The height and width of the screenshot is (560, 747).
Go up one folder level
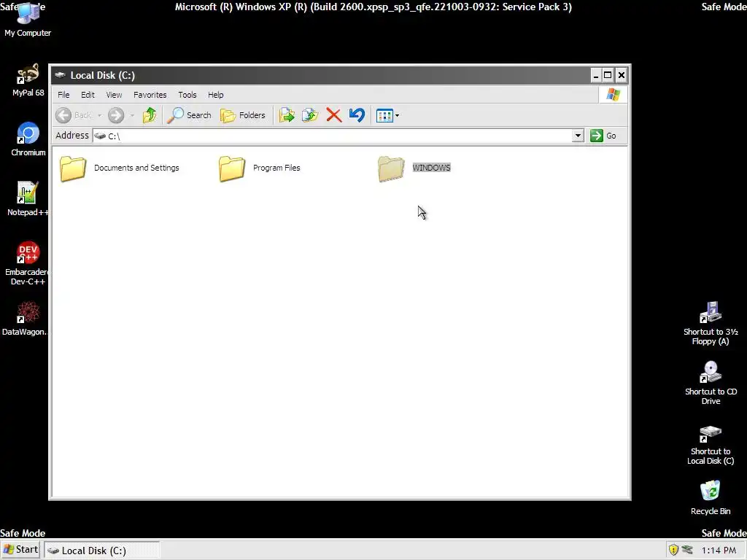pos(150,115)
